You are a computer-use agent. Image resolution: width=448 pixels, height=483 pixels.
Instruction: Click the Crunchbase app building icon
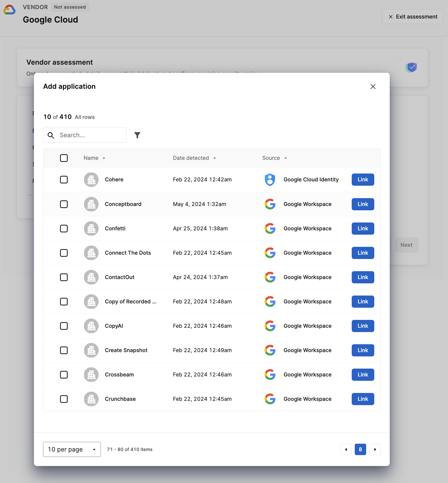coord(91,399)
